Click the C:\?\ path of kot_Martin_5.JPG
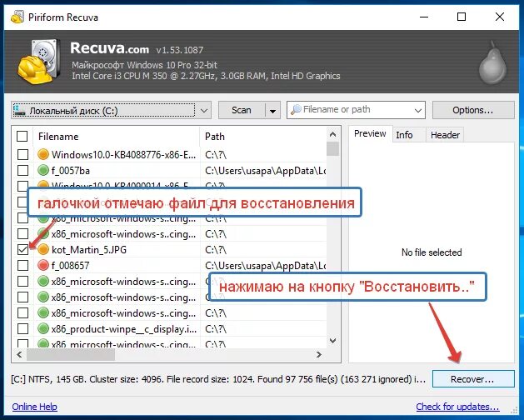This screenshot has height=420, width=524. coord(216,249)
